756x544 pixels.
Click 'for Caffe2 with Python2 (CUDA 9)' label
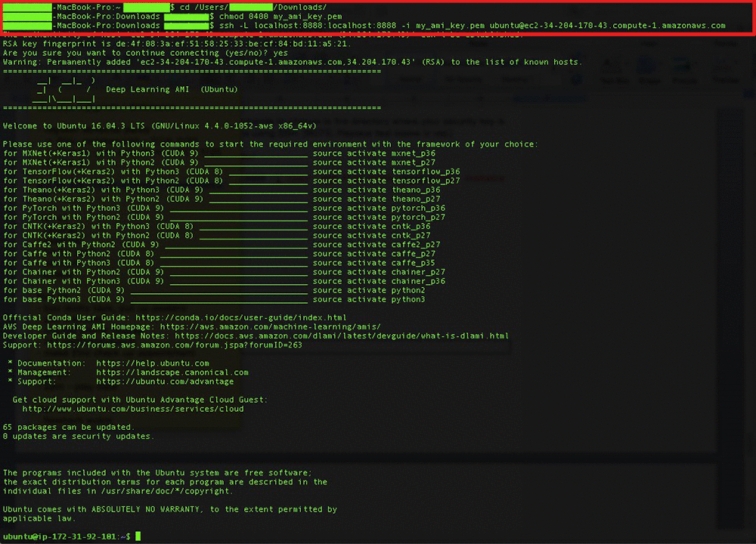81,245
